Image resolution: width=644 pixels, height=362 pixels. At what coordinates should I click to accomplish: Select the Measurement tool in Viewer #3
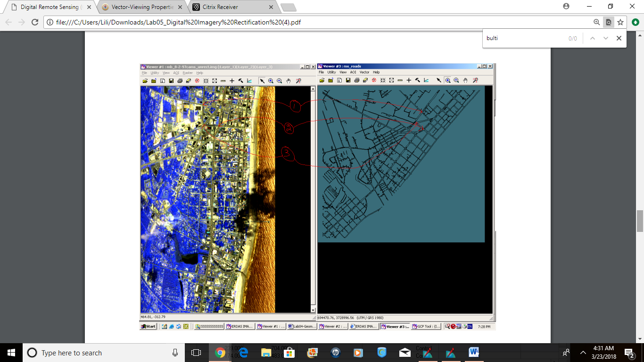coord(400,81)
